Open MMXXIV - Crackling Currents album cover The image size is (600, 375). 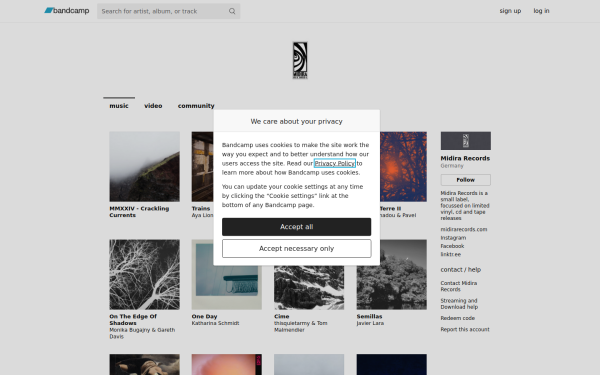pos(144,167)
